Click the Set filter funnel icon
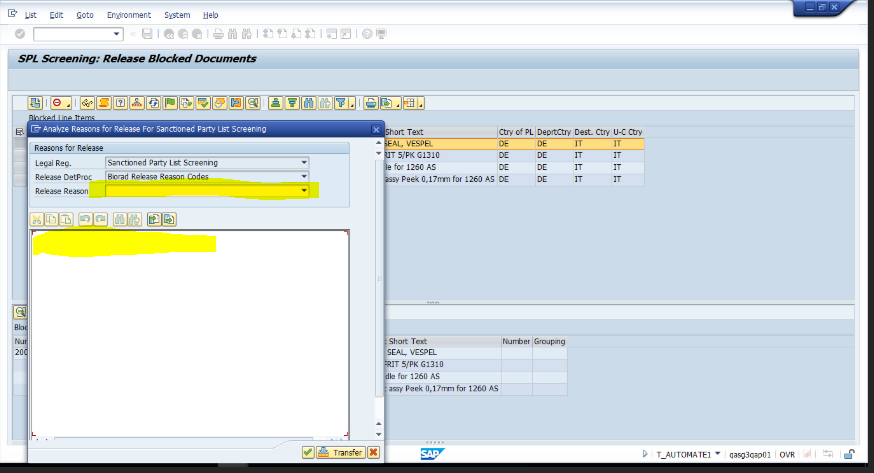874x473 pixels. pyautogui.click(x=344, y=103)
